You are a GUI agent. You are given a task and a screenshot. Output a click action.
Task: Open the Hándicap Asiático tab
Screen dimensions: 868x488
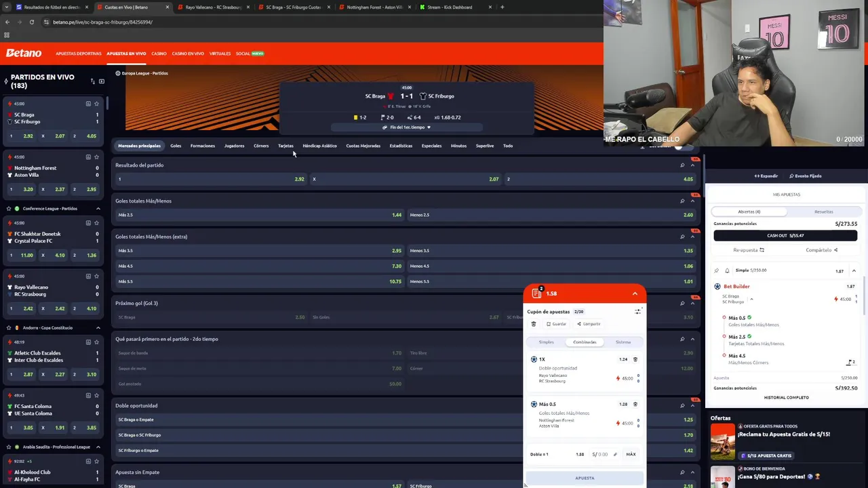click(319, 146)
